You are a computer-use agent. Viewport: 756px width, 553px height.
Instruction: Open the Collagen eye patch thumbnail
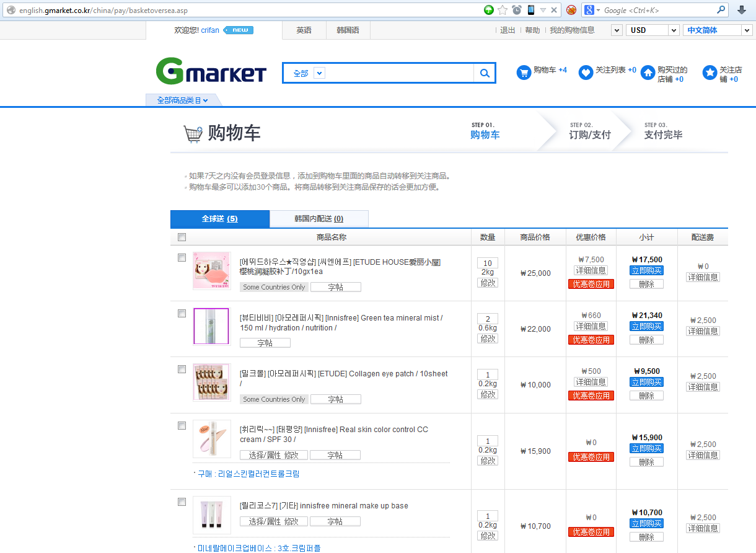[212, 382]
